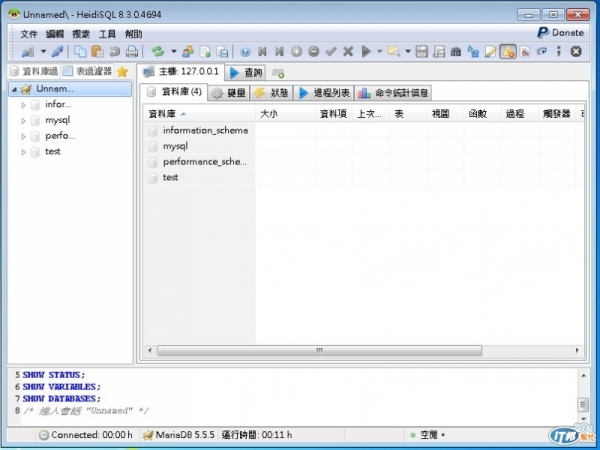Sort by the 資料庫 column header

point(199,114)
